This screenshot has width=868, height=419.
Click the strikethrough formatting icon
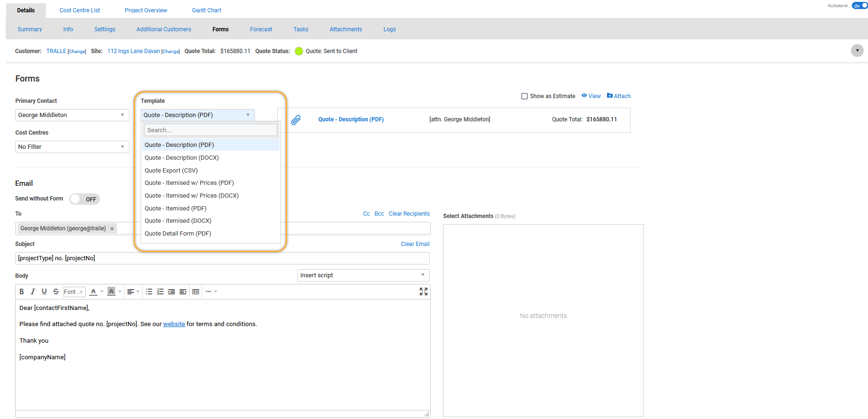tap(56, 291)
